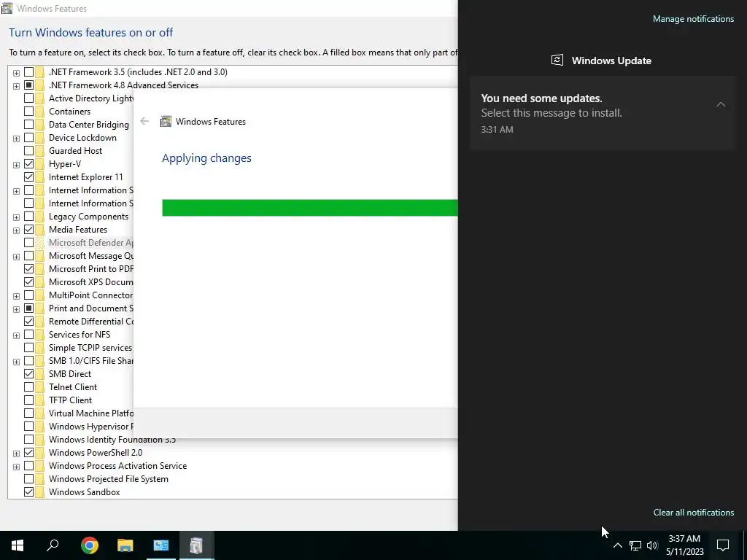Viewport: 747px width, 560px height.
Task: Expand .NET Framework 4.8 Advanced Services node
Action: (x=16, y=86)
